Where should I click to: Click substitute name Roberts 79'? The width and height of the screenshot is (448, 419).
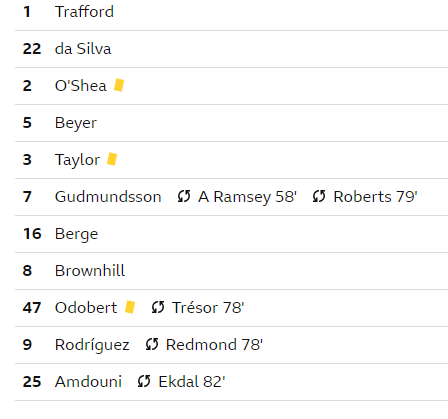coord(375,197)
